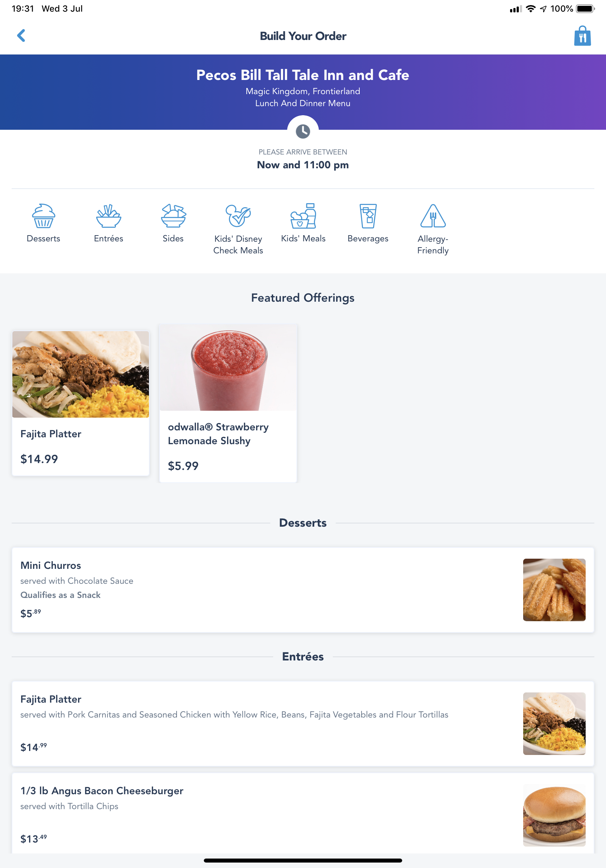Screen dimensions: 606x868
Task: Tap the Entrées Fajita Platter photo
Action: pyautogui.click(x=554, y=724)
